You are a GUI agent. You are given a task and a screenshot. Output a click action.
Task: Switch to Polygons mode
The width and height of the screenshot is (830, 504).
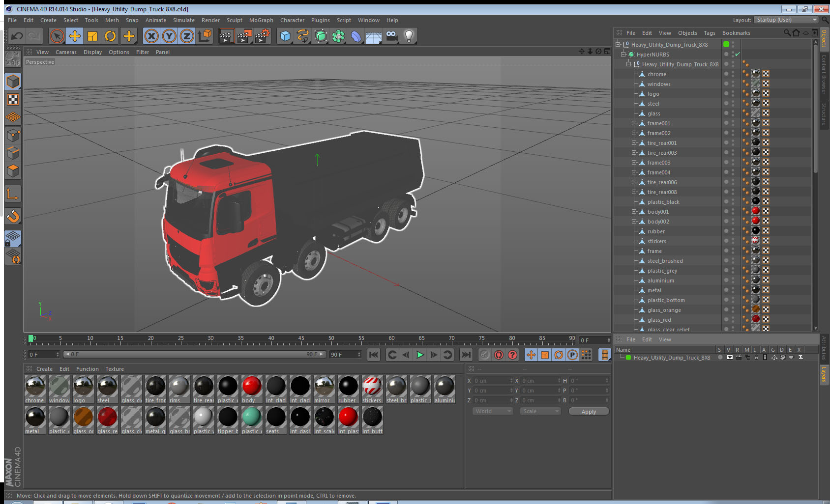[13, 171]
